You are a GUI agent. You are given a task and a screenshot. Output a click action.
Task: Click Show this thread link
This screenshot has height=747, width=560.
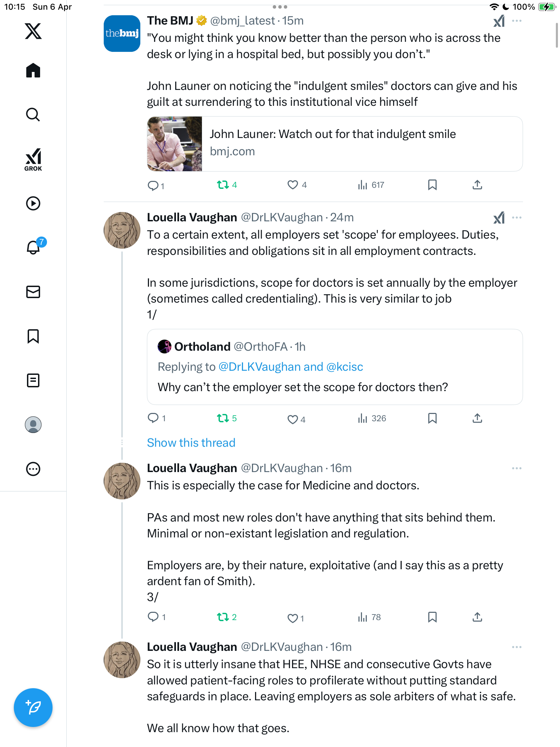[x=191, y=443]
